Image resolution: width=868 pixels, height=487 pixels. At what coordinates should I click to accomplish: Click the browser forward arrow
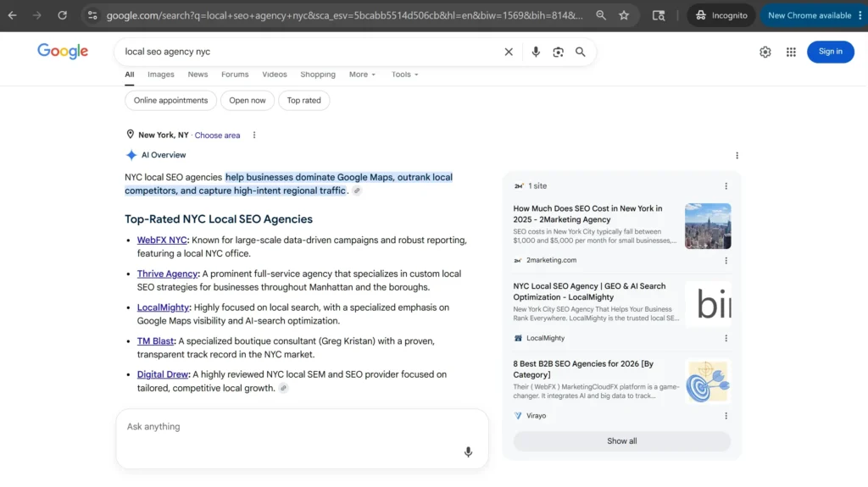click(x=37, y=15)
